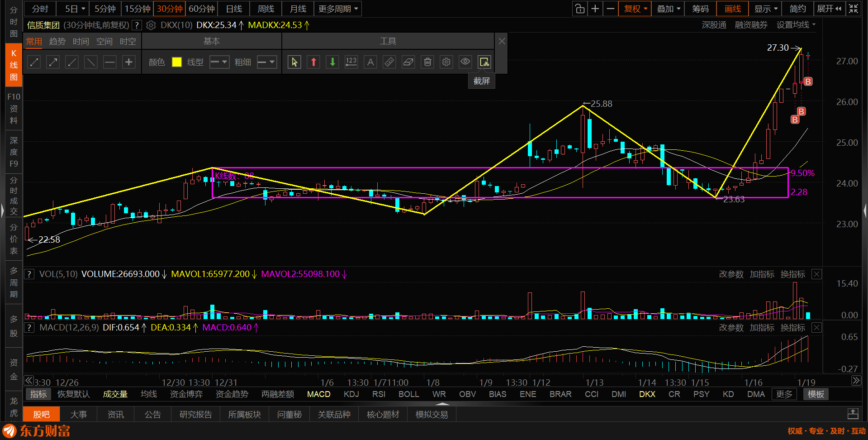Click 深股通 link

click(x=714, y=25)
